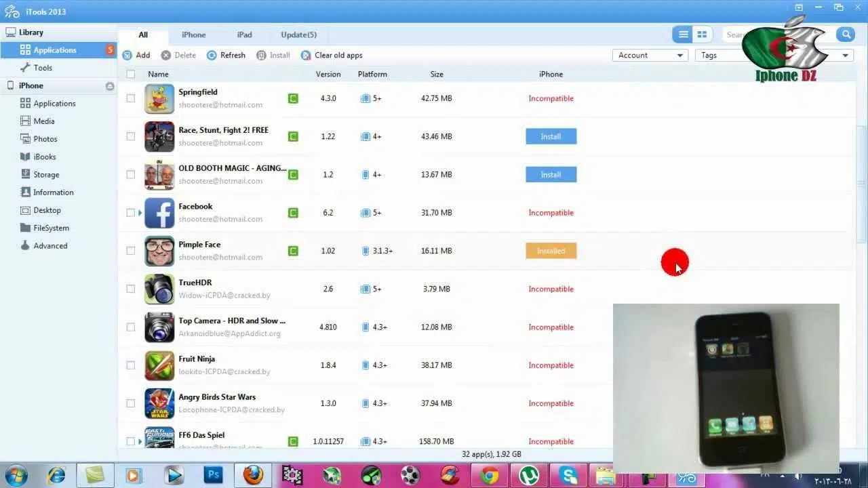Check the Springfield row checkbox
The height and width of the screenshot is (488, 868).
131,98
